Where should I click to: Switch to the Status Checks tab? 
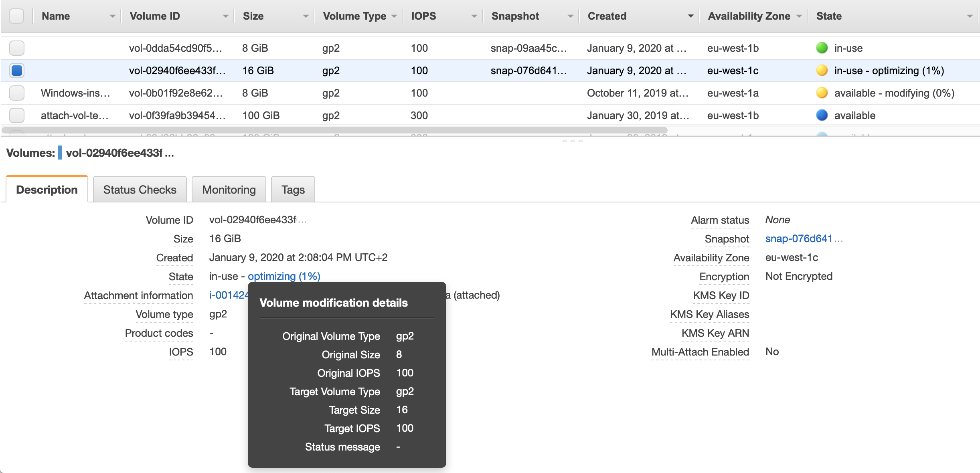pyautogui.click(x=140, y=190)
